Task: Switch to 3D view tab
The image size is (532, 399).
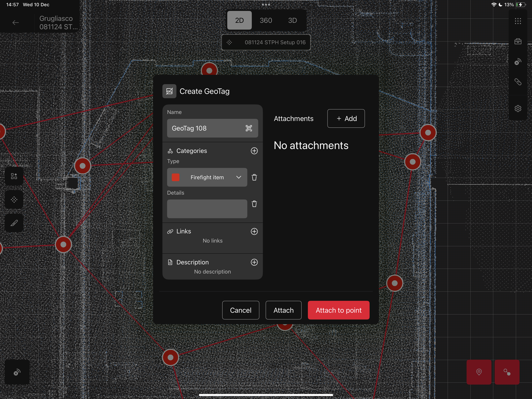Action: coord(292,20)
